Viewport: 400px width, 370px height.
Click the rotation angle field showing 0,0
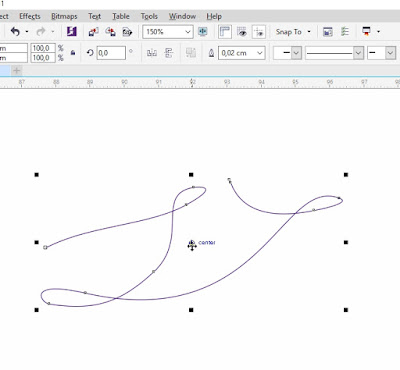point(111,53)
